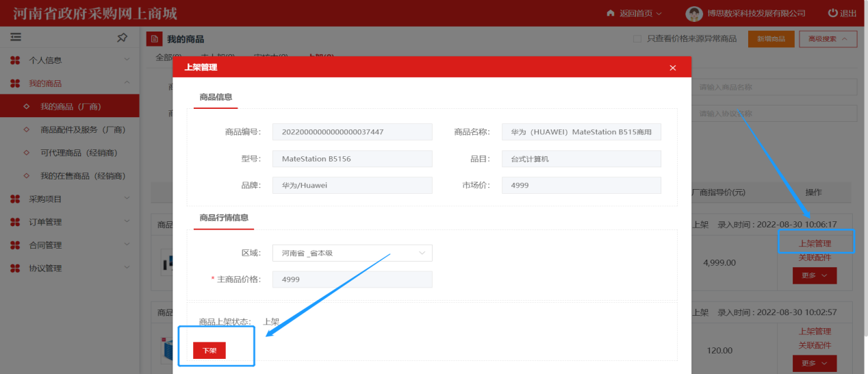The width and height of the screenshot is (868, 374).
Task: Open 更多 dropdown in the 10:06:17 row
Action: (815, 275)
